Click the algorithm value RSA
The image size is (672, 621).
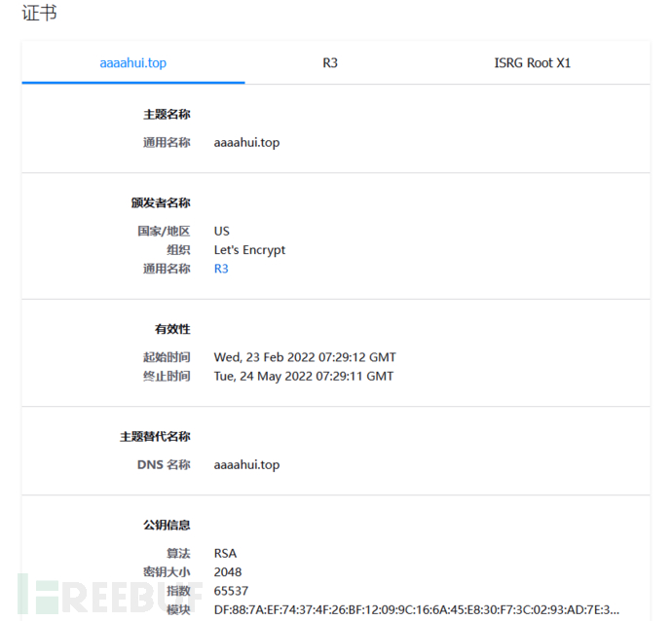[225, 553]
